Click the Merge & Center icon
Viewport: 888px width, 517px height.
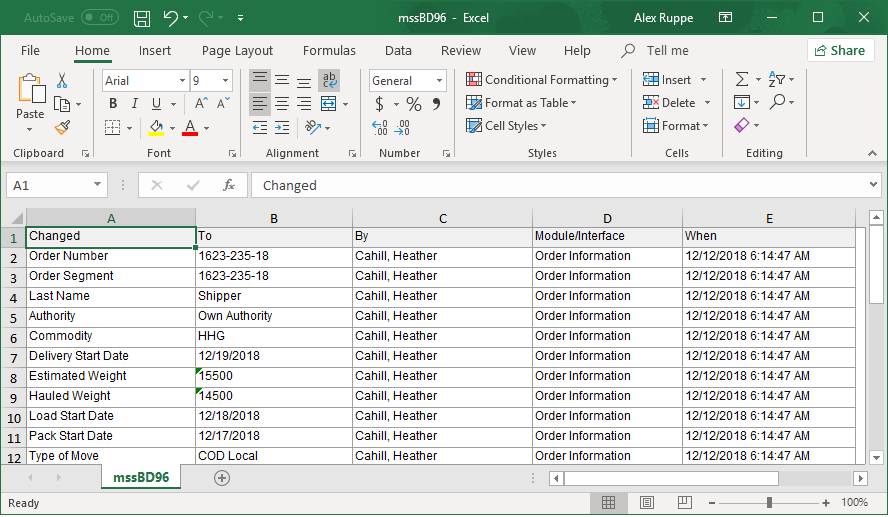click(329, 104)
